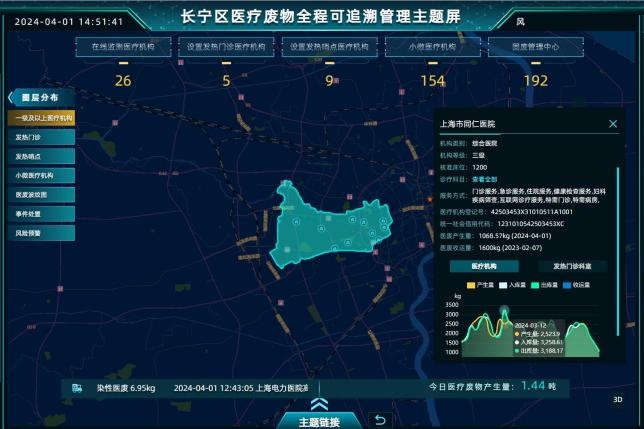Toggle the 发热哨点 layer

(41, 156)
